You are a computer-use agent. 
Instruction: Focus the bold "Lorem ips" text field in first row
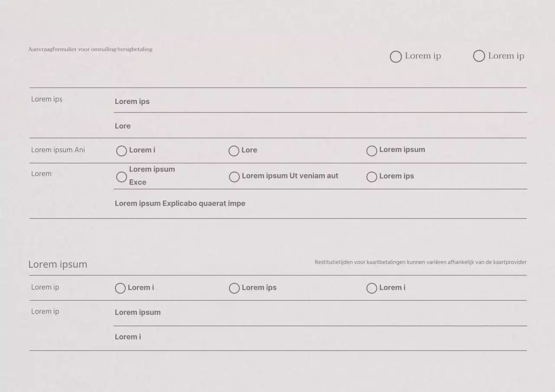point(320,101)
